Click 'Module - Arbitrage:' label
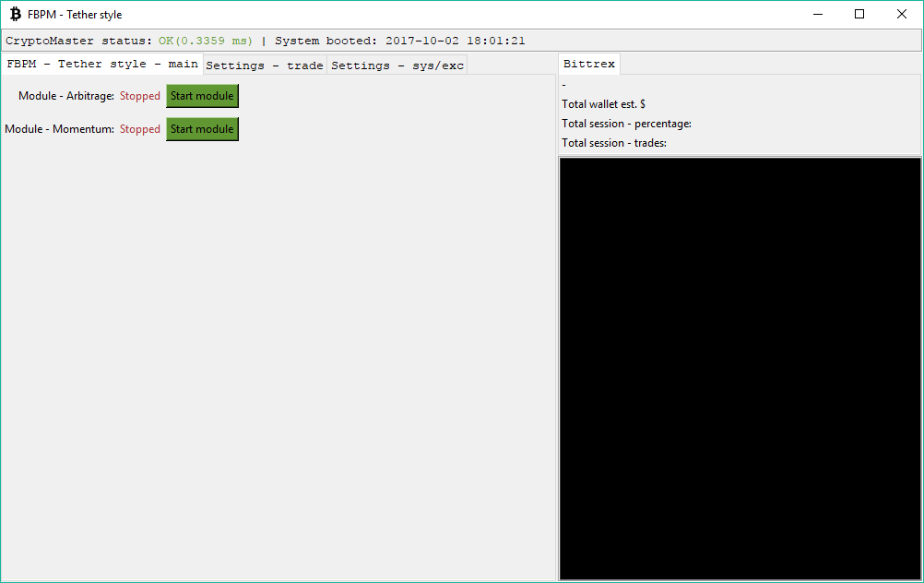Screen dimensions: 924x583 click(66, 96)
